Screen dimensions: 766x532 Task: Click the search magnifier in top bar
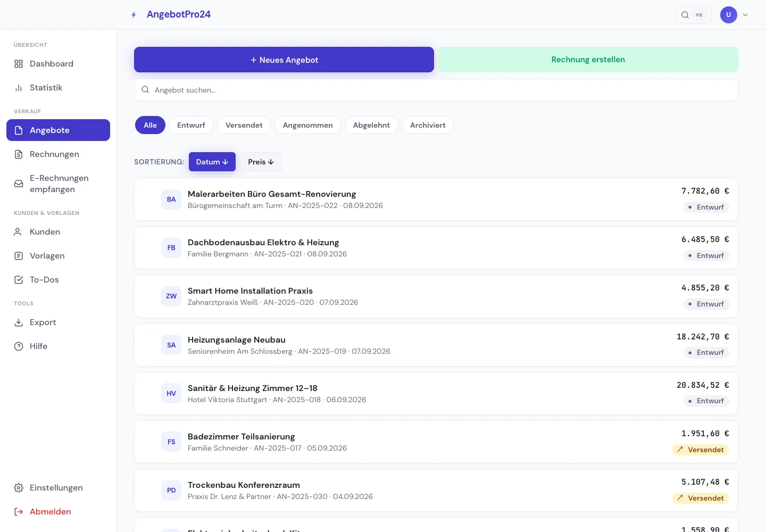[x=685, y=15]
